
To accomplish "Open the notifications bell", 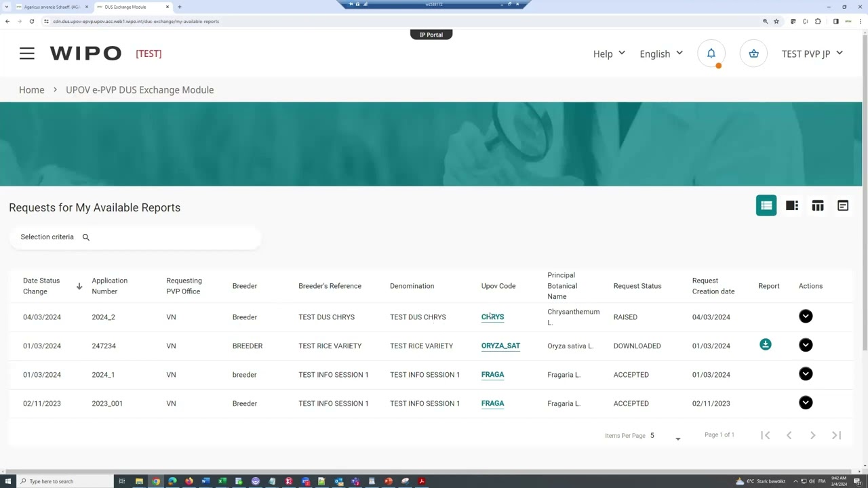I will pos(711,54).
